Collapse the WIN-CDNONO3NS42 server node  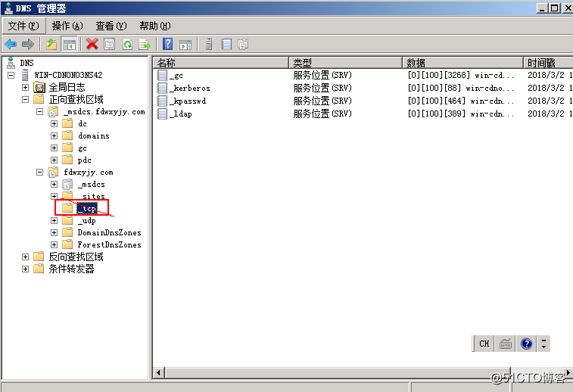[11, 75]
